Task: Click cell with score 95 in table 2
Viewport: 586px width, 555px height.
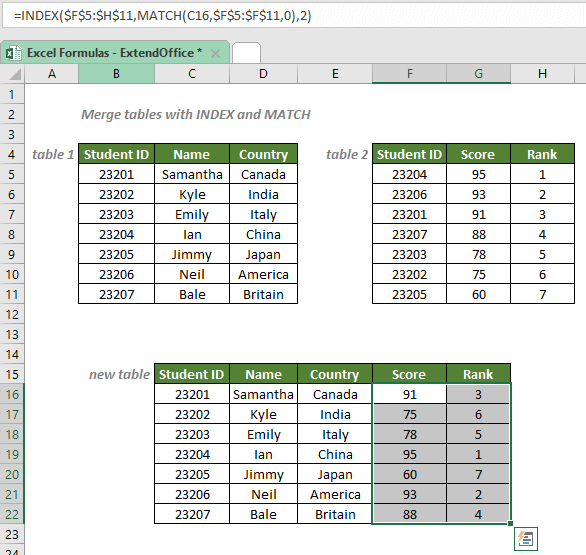Action: click(x=478, y=174)
